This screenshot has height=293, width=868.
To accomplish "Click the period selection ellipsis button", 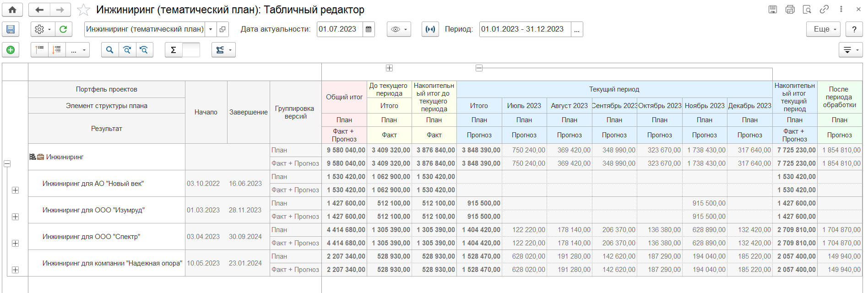I will pyautogui.click(x=577, y=29).
